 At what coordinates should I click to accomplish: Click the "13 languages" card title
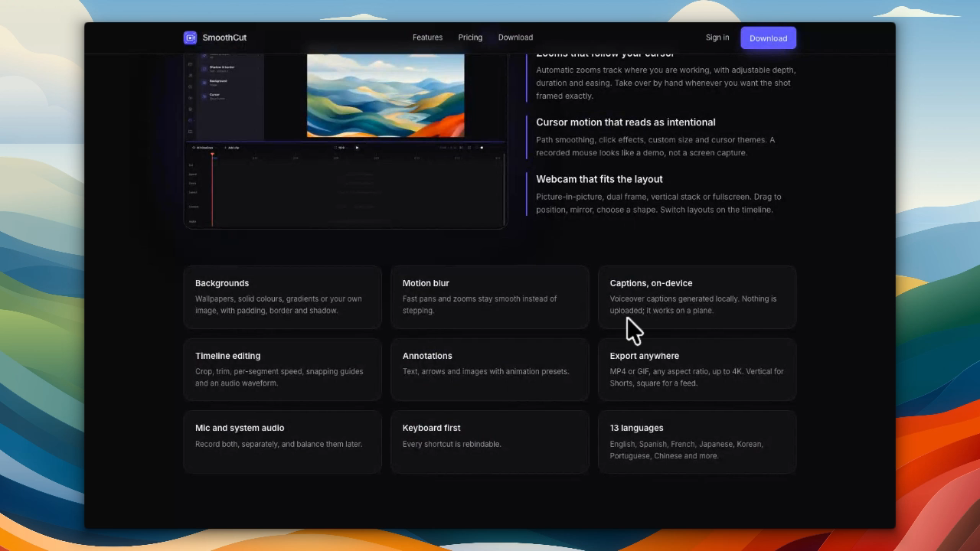636,428
